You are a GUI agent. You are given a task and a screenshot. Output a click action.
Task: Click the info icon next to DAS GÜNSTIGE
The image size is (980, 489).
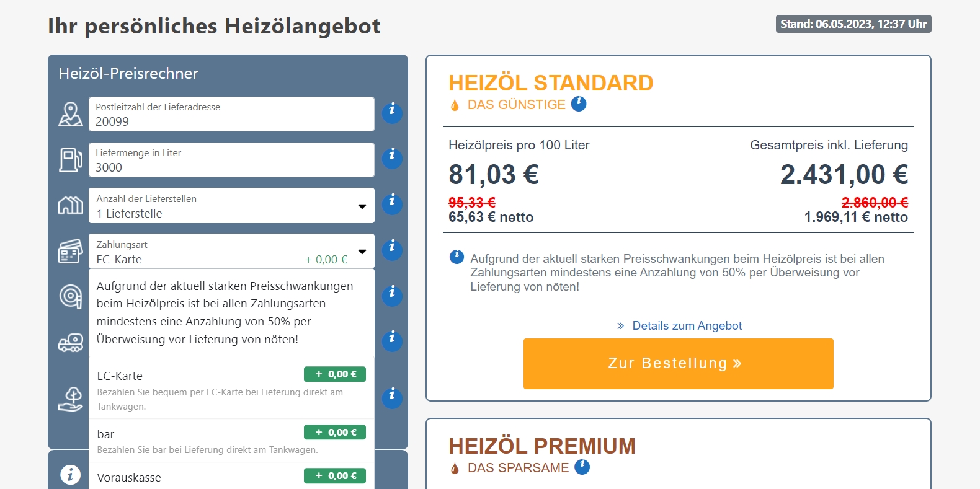(579, 104)
